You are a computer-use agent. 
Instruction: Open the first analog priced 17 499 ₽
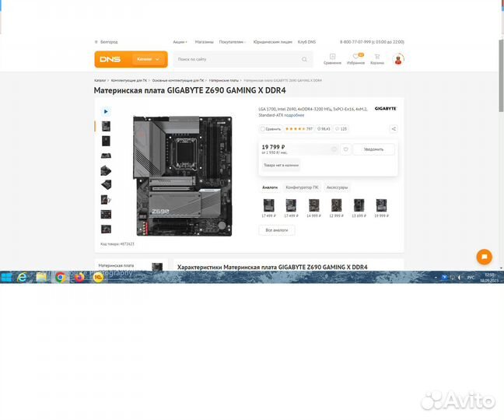click(x=268, y=208)
